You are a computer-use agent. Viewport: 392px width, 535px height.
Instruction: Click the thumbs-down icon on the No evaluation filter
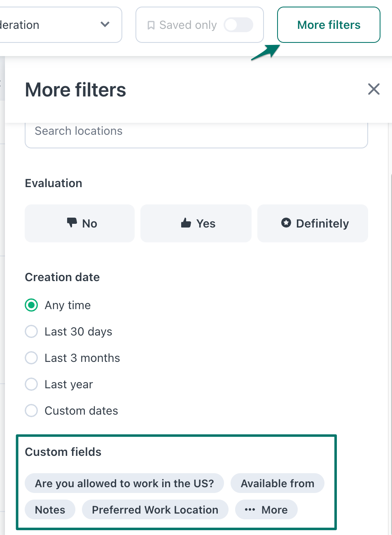pyautogui.click(x=72, y=223)
